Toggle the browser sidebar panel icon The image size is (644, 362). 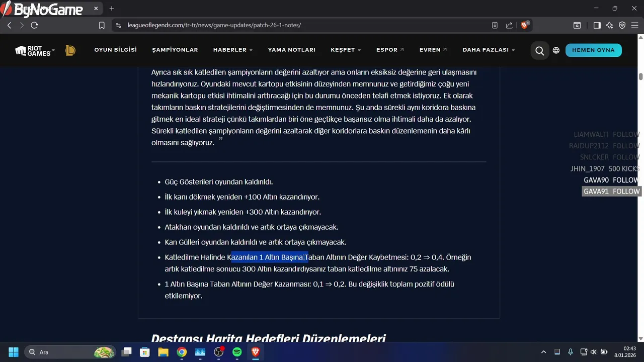(x=597, y=25)
